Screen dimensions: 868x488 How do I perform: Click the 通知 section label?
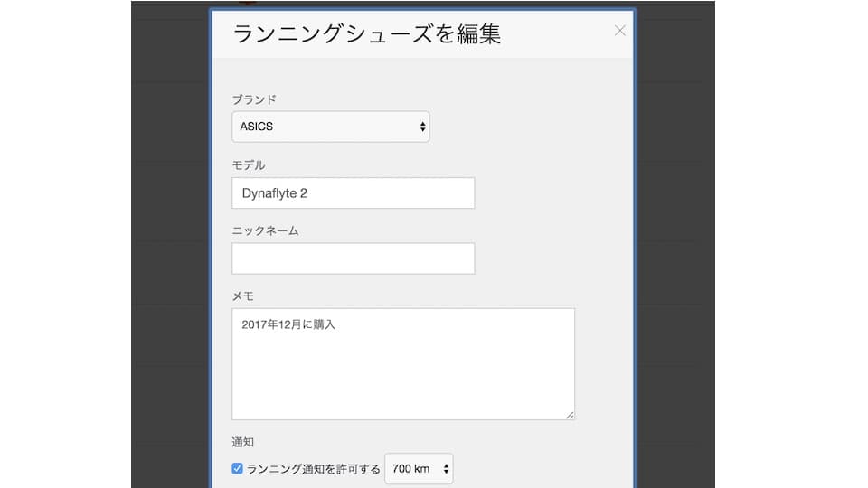[242, 442]
